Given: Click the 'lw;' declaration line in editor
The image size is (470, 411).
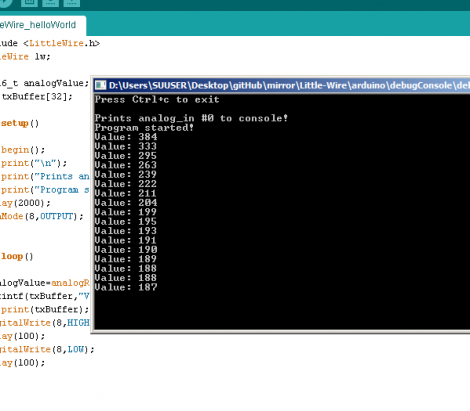Looking at the screenshot, I should click(25, 57).
